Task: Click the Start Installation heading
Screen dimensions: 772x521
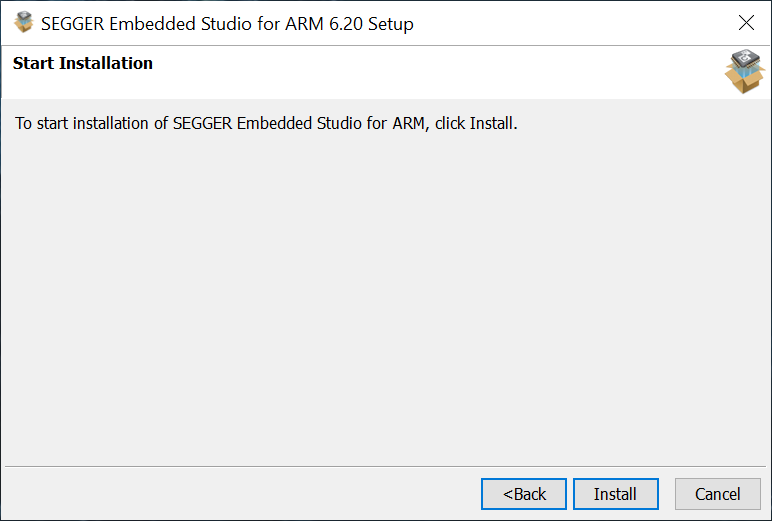Action: click(x=83, y=63)
